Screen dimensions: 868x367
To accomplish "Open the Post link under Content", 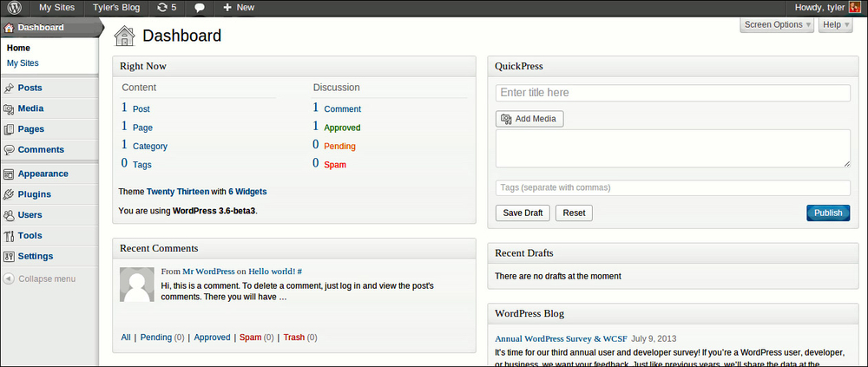I will click(x=141, y=109).
